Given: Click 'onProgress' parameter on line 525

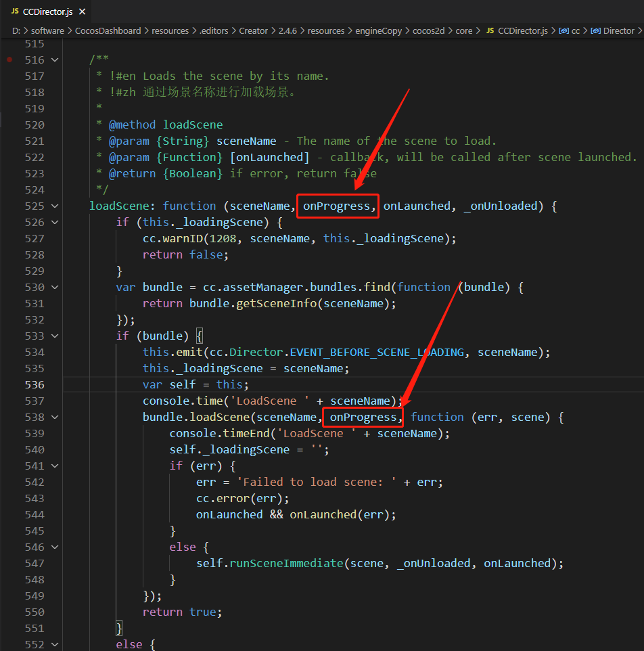Looking at the screenshot, I should click(x=336, y=206).
